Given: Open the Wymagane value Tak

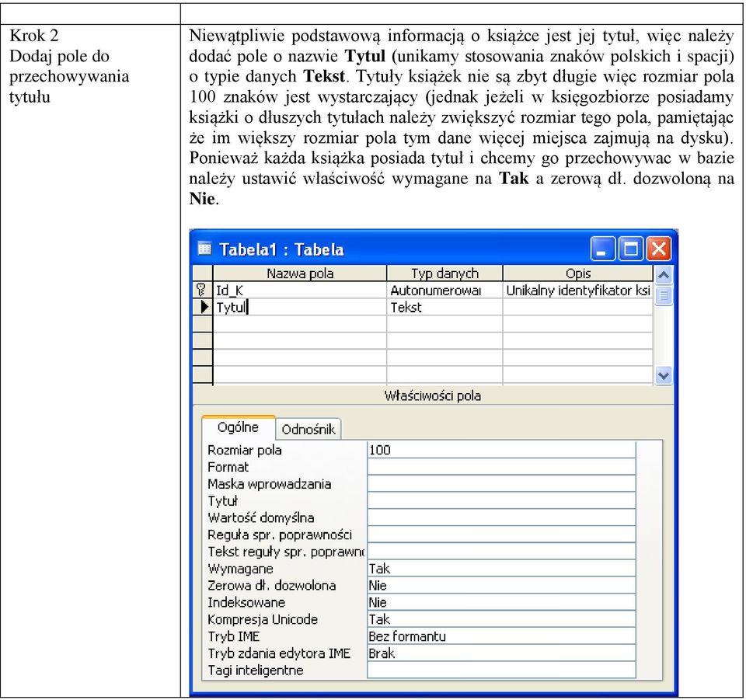Looking at the screenshot, I should [x=501, y=568].
